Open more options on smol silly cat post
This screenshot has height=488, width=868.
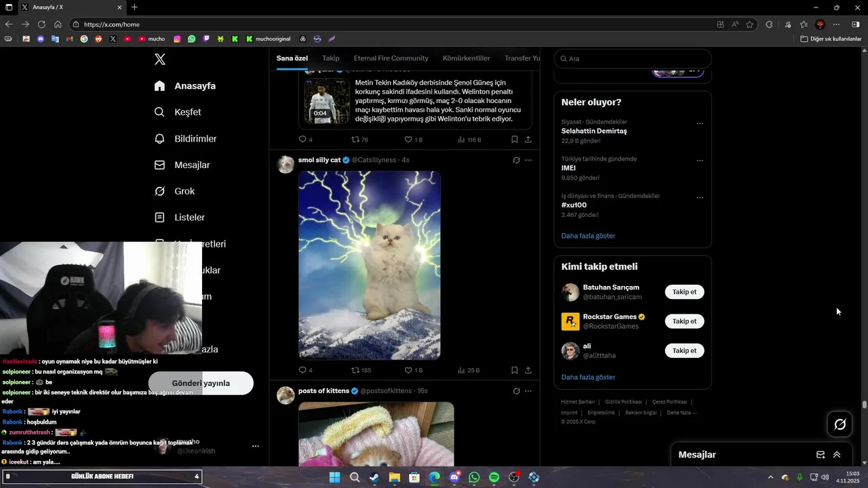pyautogui.click(x=528, y=160)
